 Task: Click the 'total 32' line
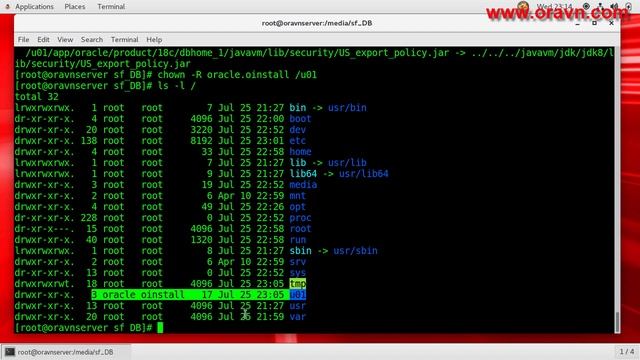coord(37,97)
